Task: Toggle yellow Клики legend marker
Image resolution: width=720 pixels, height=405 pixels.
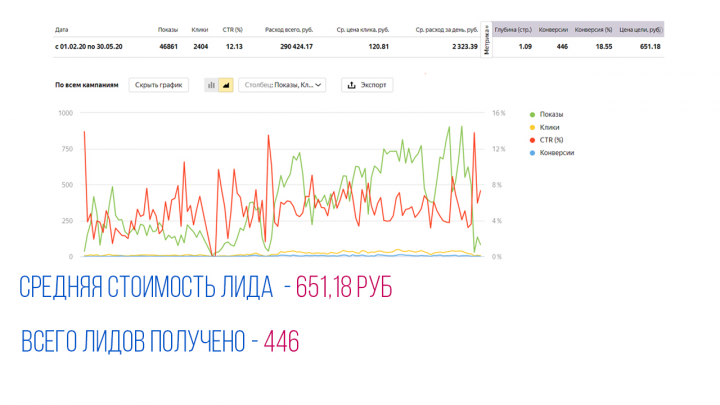Action: [x=533, y=128]
